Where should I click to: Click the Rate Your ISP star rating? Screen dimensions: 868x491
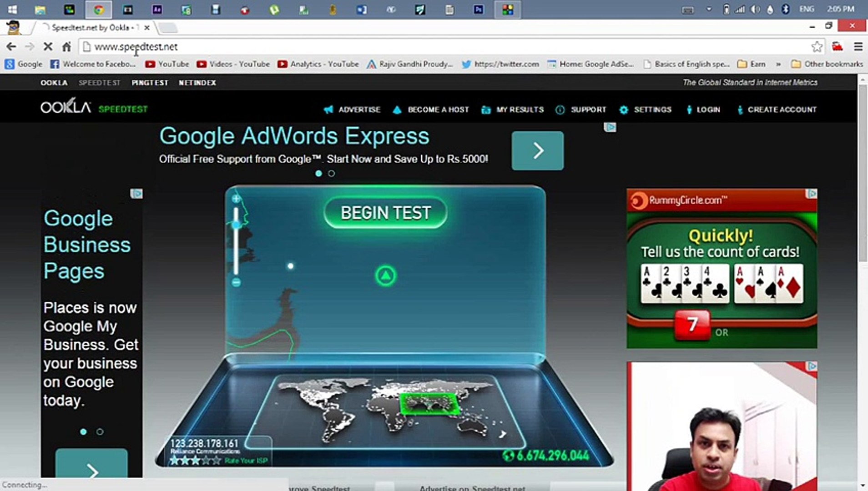click(x=195, y=461)
